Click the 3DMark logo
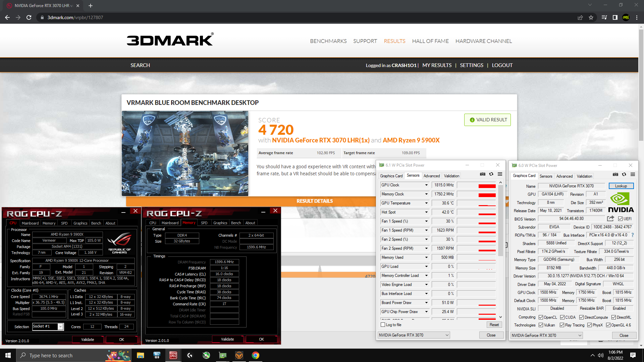644x362 pixels. (170, 40)
